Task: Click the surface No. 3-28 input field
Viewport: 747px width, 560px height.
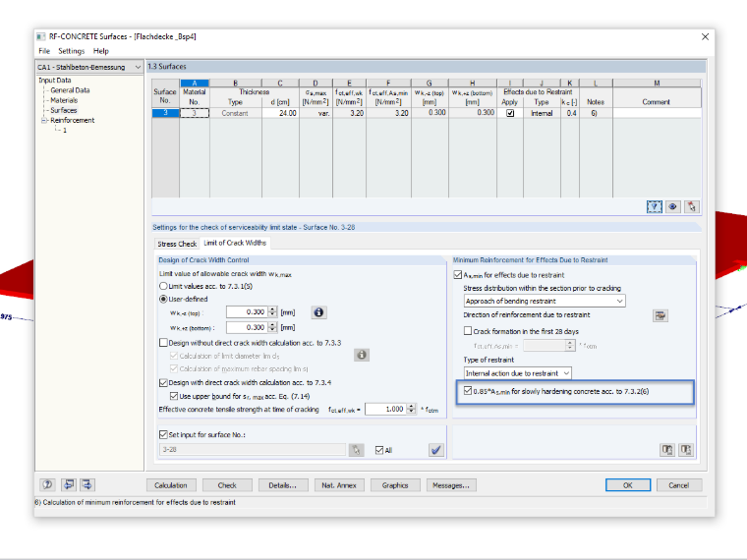Action: tap(252, 450)
